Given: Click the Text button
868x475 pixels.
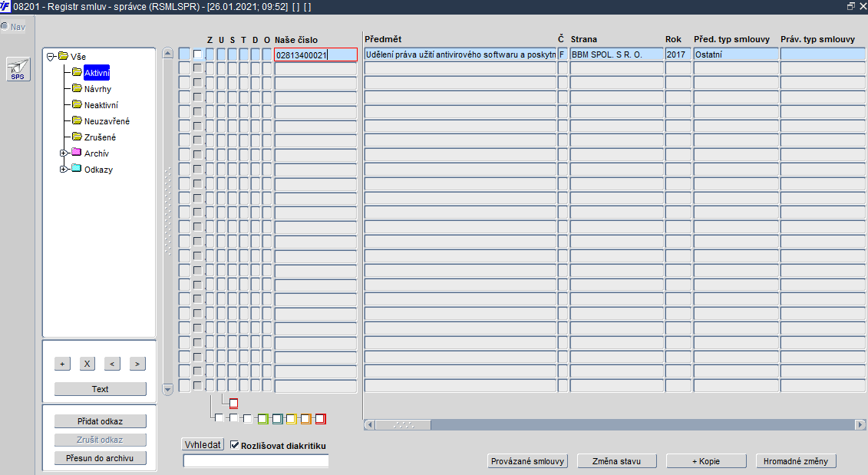Looking at the screenshot, I should pos(101,388).
